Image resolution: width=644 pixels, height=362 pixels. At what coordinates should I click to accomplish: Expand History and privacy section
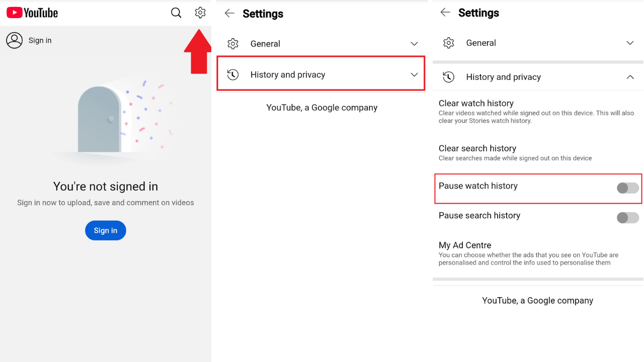(x=414, y=73)
